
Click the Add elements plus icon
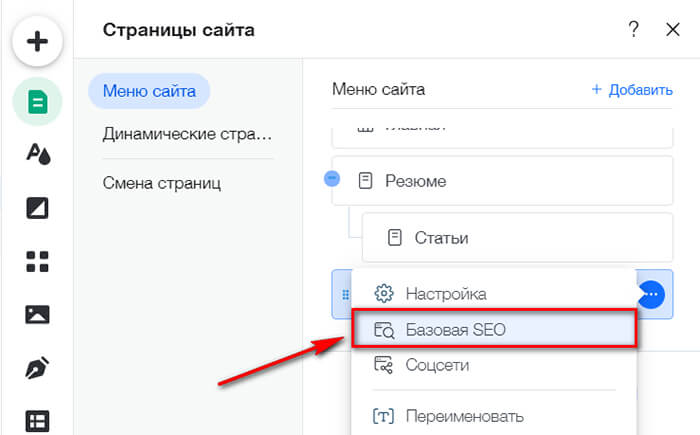pyautogui.click(x=37, y=42)
